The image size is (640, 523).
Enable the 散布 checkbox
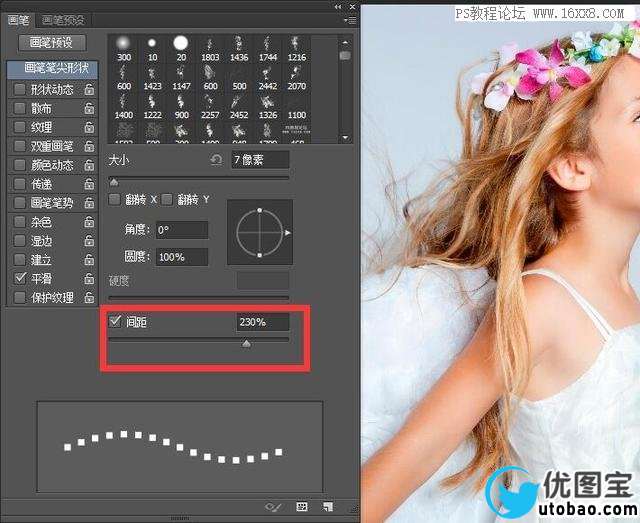pyautogui.click(x=19, y=108)
